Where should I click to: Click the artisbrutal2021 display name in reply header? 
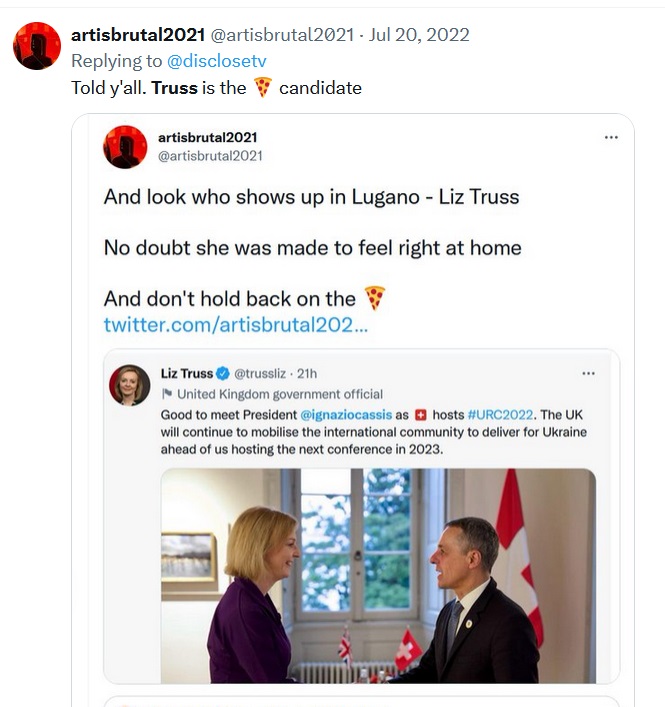[138, 35]
